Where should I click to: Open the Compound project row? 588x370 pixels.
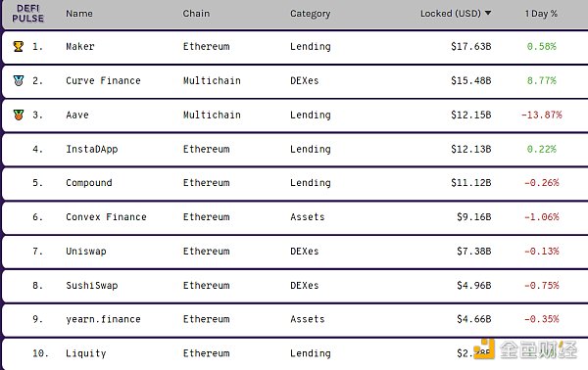coord(296,183)
